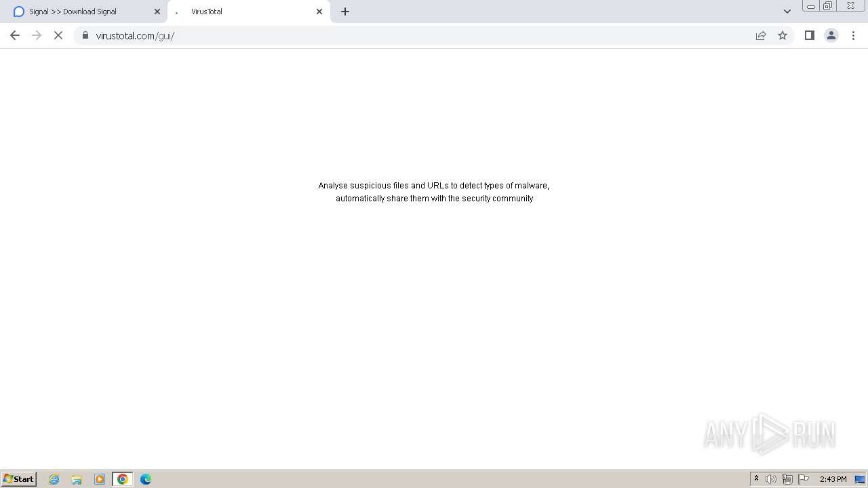Bookmark this page with the star icon
The height and width of the screenshot is (488, 868).
pyautogui.click(x=783, y=35)
